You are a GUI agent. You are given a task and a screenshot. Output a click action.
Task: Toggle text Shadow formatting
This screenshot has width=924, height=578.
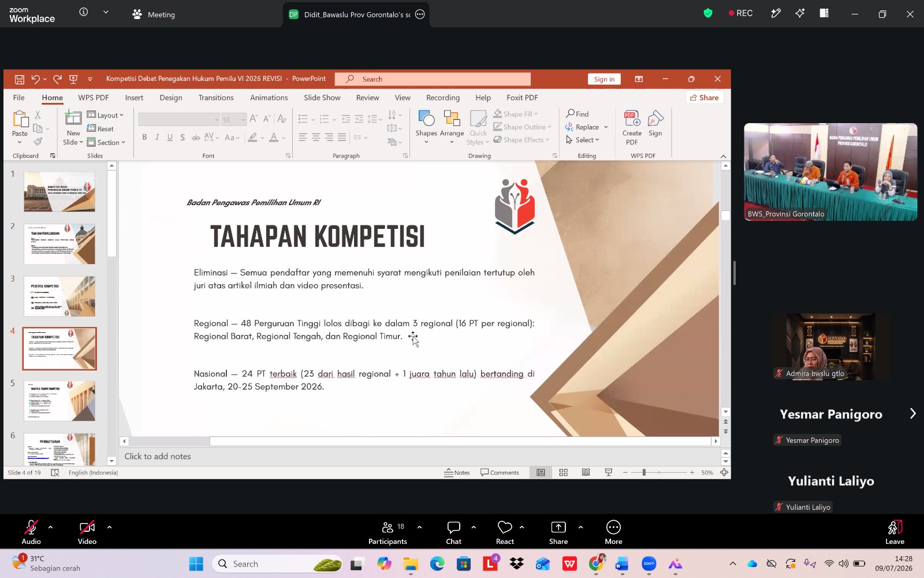click(182, 137)
